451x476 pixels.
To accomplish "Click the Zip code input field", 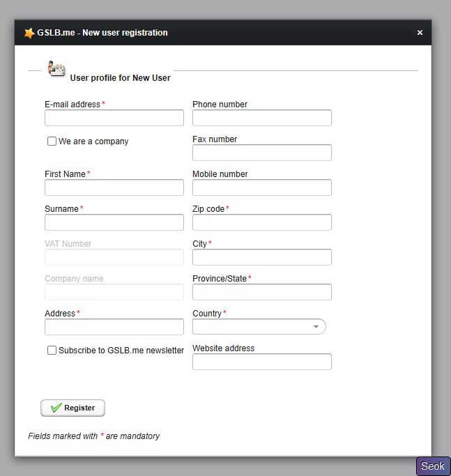I will click(262, 222).
